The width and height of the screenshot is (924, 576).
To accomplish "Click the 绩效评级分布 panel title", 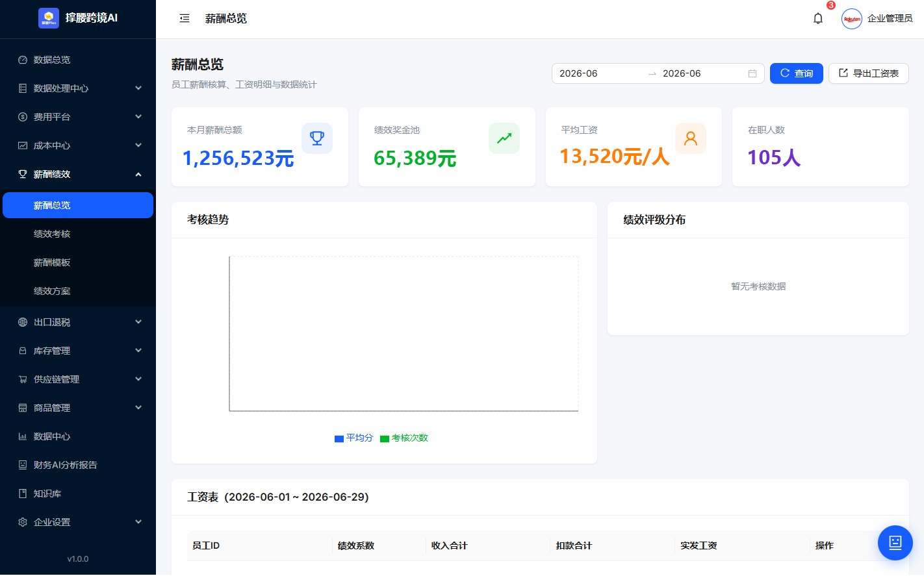I will pyautogui.click(x=654, y=219).
